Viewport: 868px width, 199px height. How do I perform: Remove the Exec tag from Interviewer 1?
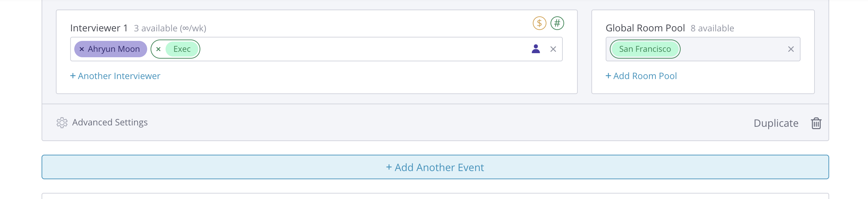tap(158, 49)
